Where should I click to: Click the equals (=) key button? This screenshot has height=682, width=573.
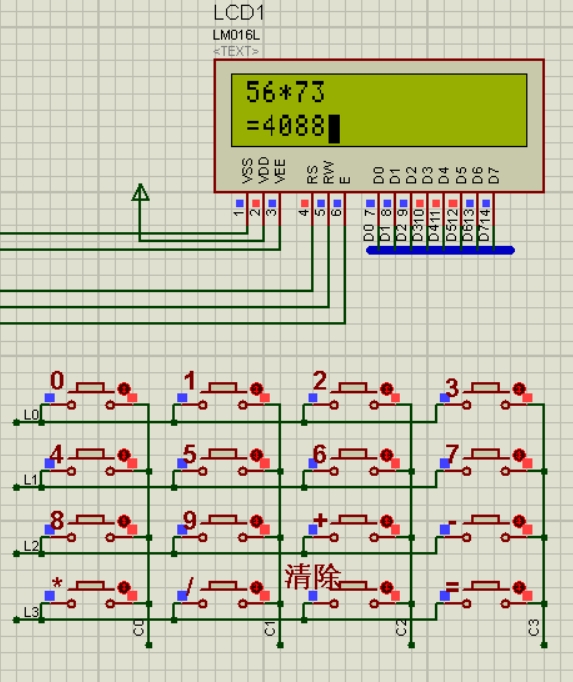tap(485, 586)
